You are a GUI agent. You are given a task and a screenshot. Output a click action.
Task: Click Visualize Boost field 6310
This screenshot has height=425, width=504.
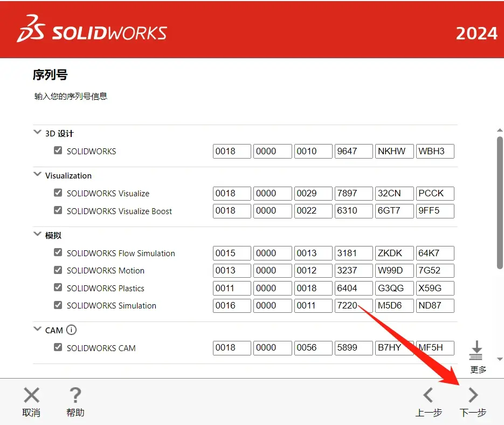click(354, 211)
